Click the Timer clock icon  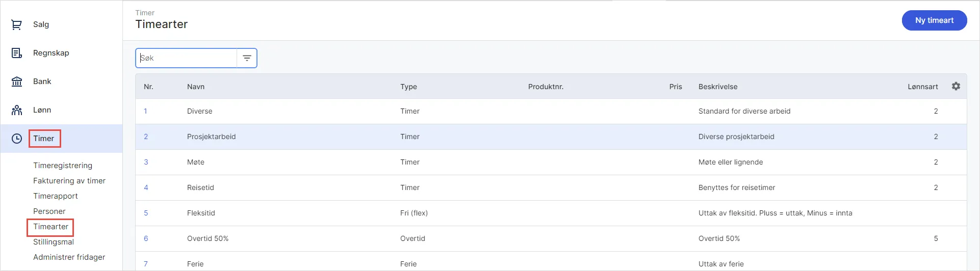point(17,139)
